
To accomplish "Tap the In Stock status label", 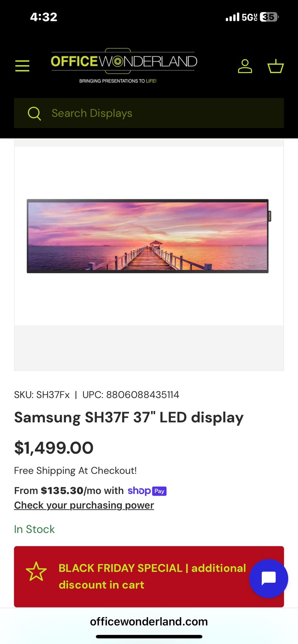I will click(34, 529).
